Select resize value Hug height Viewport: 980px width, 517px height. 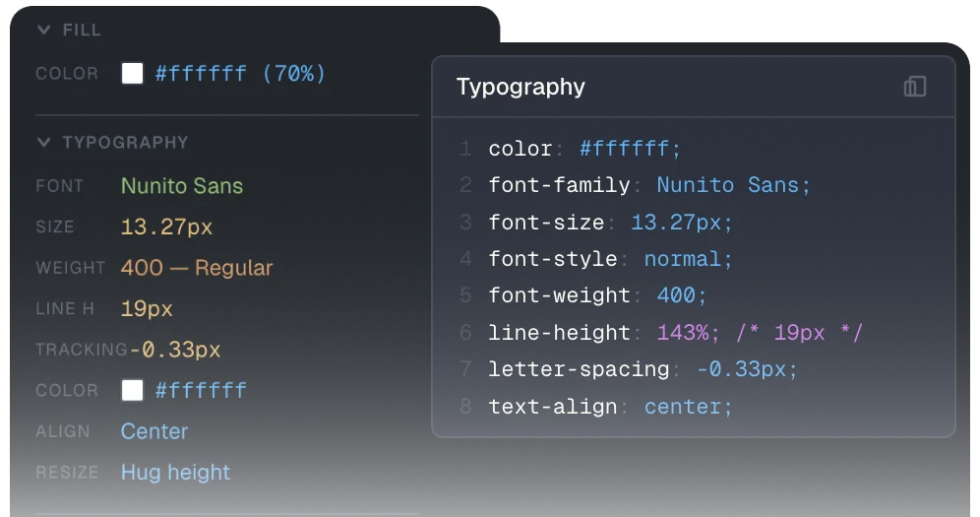click(x=175, y=472)
